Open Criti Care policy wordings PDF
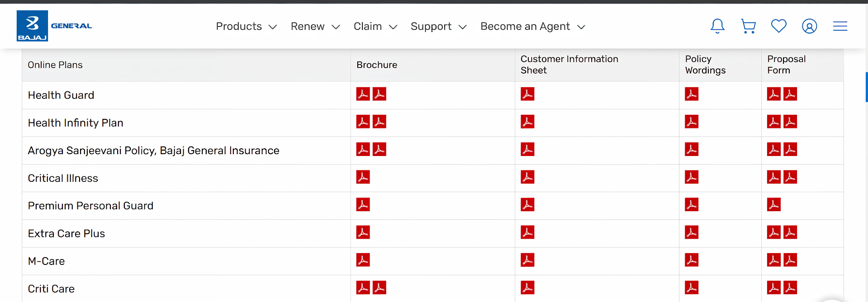Image resolution: width=868 pixels, height=302 pixels. [691, 288]
